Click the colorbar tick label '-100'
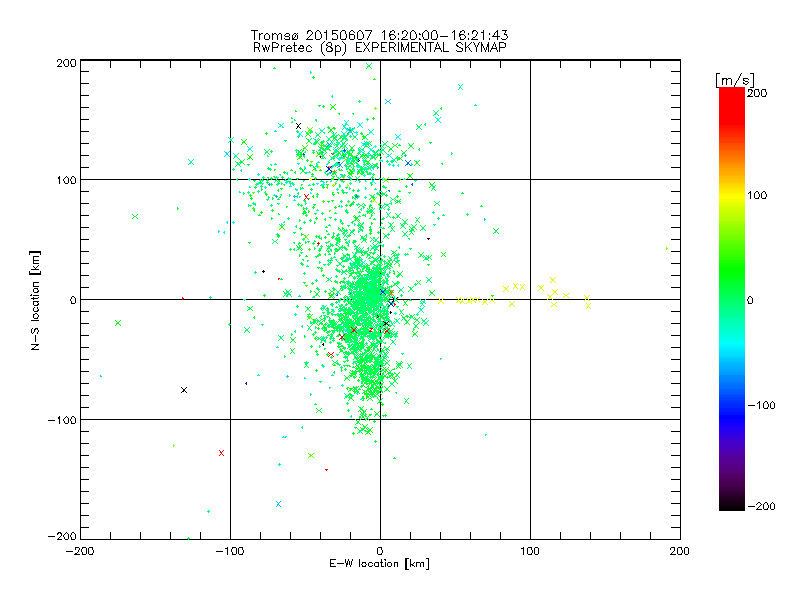This screenshot has height=600, width=800. (x=762, y=406)
